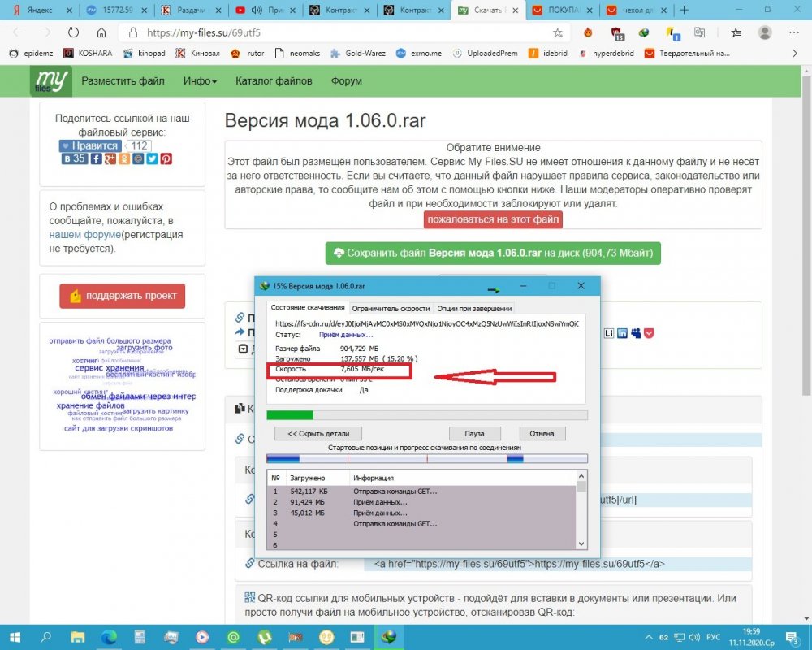The width and height of the screenshot is (812, 650).
Task: Share on Odnoklassniki via the orange icon
Action: [124, 159]
